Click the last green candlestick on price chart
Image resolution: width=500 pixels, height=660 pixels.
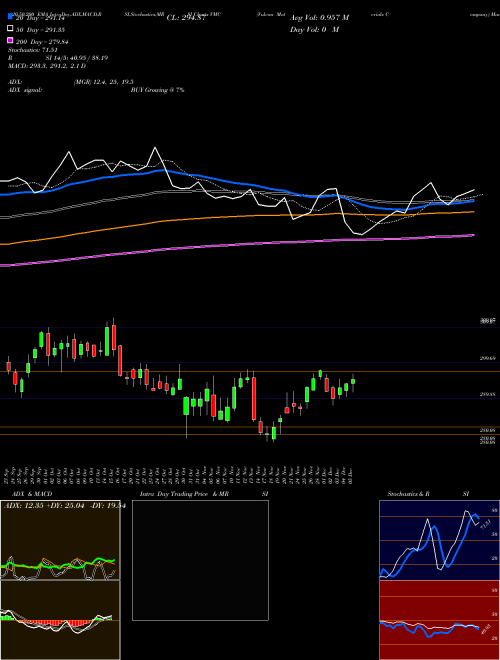point(353,381)
